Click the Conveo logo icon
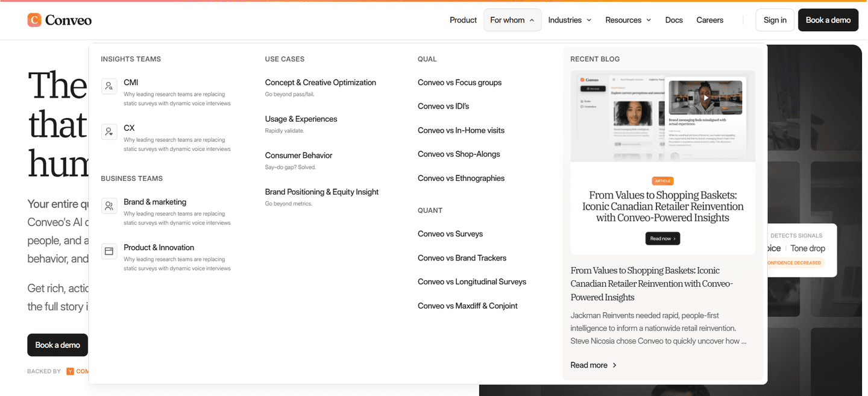Image resolution: width=868 pixels, height=396 pixels. point(34,20)
